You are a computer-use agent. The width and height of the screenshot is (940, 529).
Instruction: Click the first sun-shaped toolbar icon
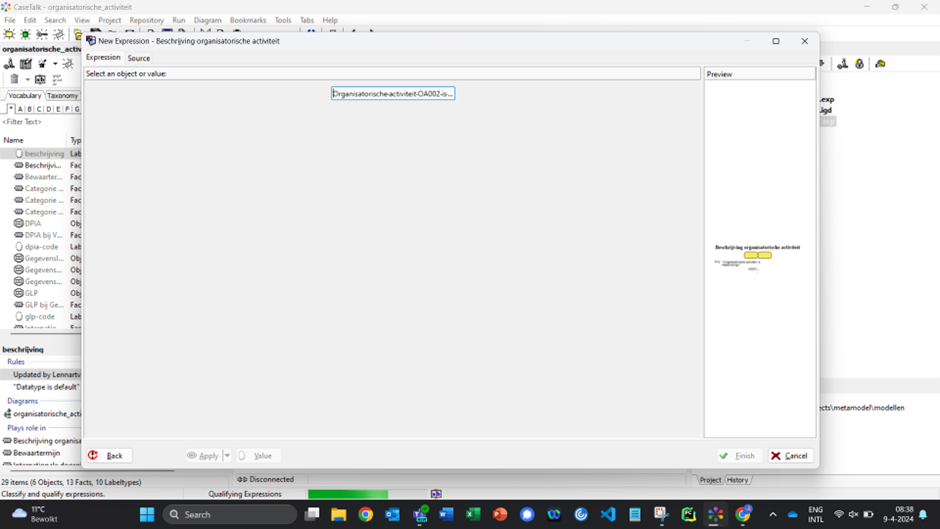(x=9, y=35)
